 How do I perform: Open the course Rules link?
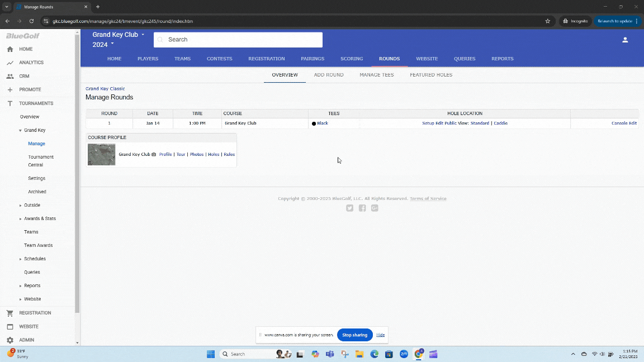click(x=229, y=154)
